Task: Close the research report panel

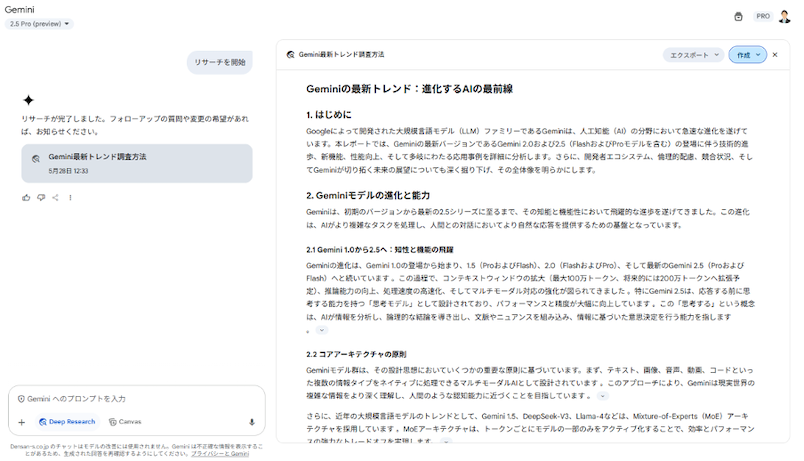Action: click(775, 55)
